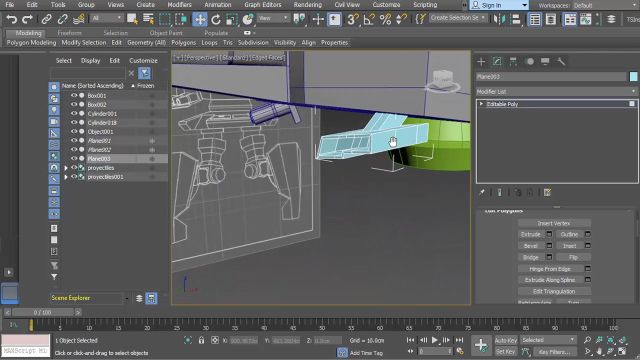The image size is (640, 360).
Task: Click the Extrude button
Action: [x=531, y=234]
